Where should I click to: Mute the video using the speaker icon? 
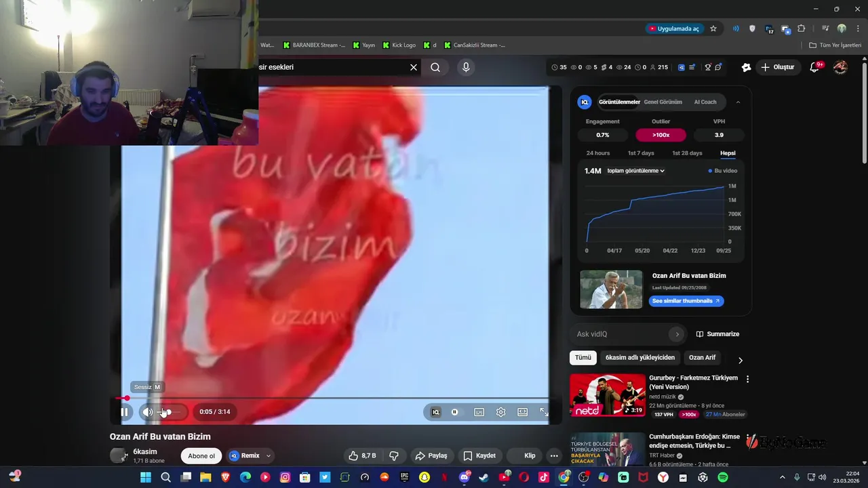[x=147, y=411]
